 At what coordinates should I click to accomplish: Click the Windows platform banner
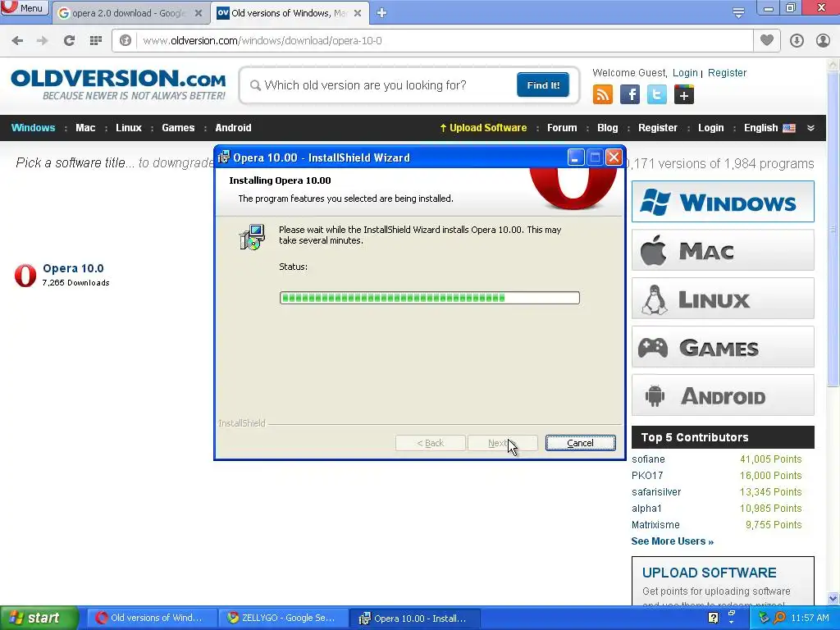pyautogui.click(x=723, y=202)
